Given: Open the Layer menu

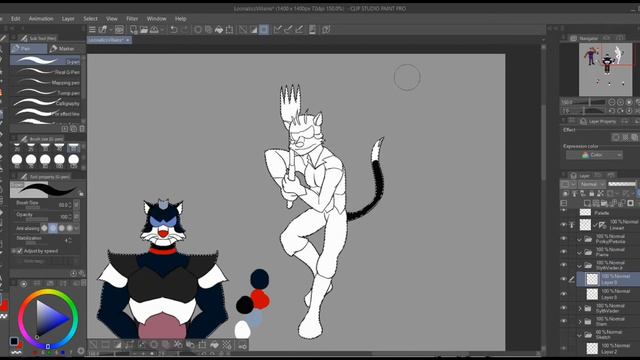Looking at the screenshot, I should (68, 19).
